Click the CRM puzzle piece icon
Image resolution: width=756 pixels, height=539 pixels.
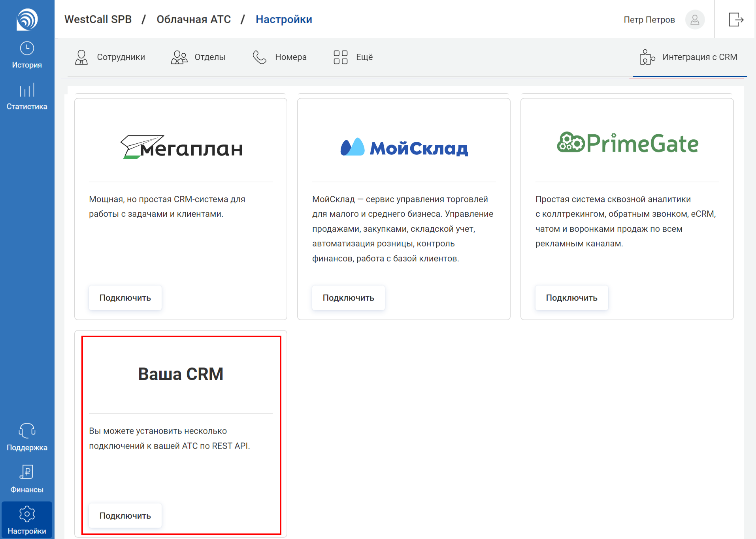[x=647, y=57]
